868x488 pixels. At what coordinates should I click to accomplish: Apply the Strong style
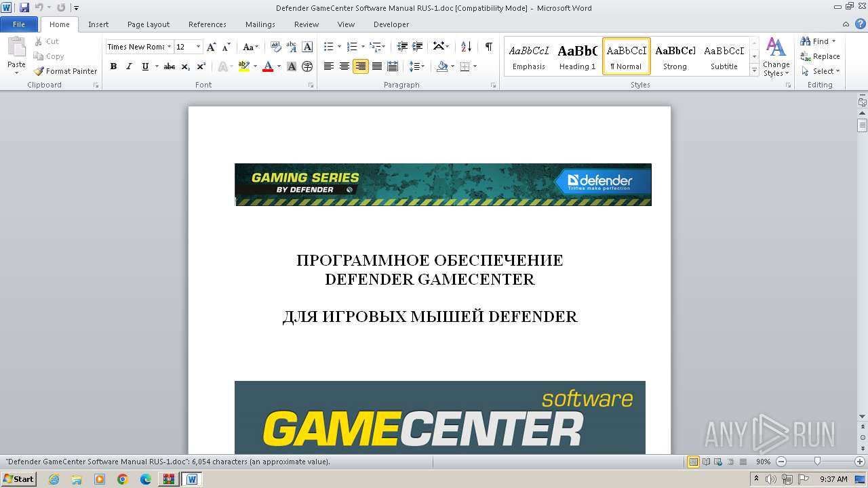pyautogui.click(x=675, y=56)
